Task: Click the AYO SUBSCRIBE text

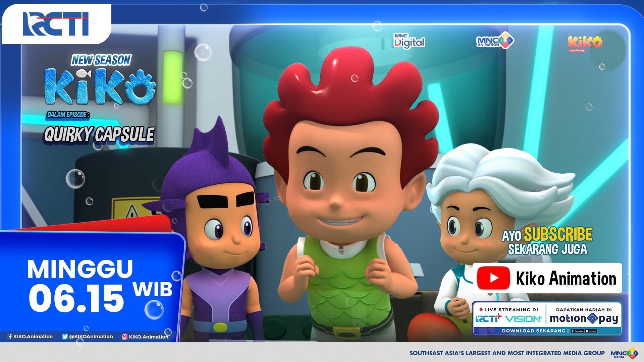Action: [547, 234]
